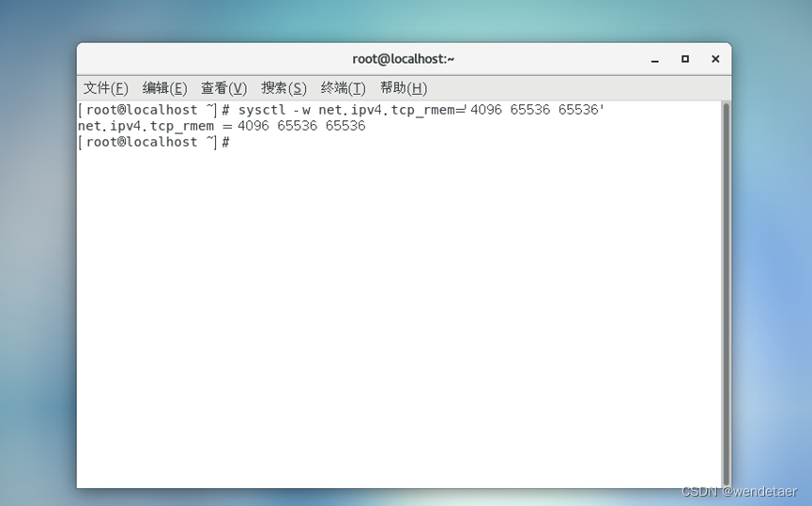Close the root@localhost terminal window
The width and height of the screenshot is (812, 506).
(715, 59)
